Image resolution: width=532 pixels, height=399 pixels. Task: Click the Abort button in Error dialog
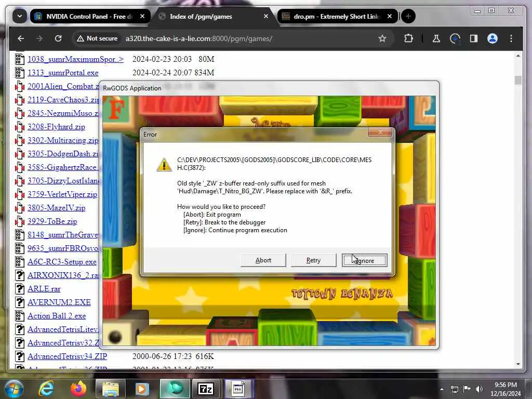[263, 260]
